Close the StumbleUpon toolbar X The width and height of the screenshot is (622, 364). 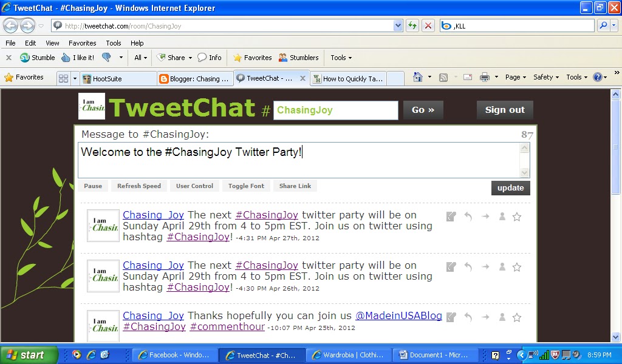pyautogui.click(x=9, y=58)
